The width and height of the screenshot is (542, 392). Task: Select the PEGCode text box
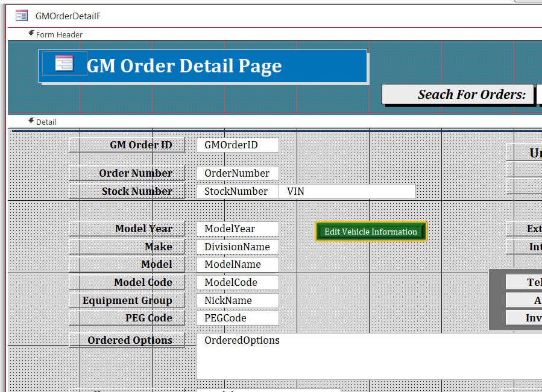click(x=237, y=318)
